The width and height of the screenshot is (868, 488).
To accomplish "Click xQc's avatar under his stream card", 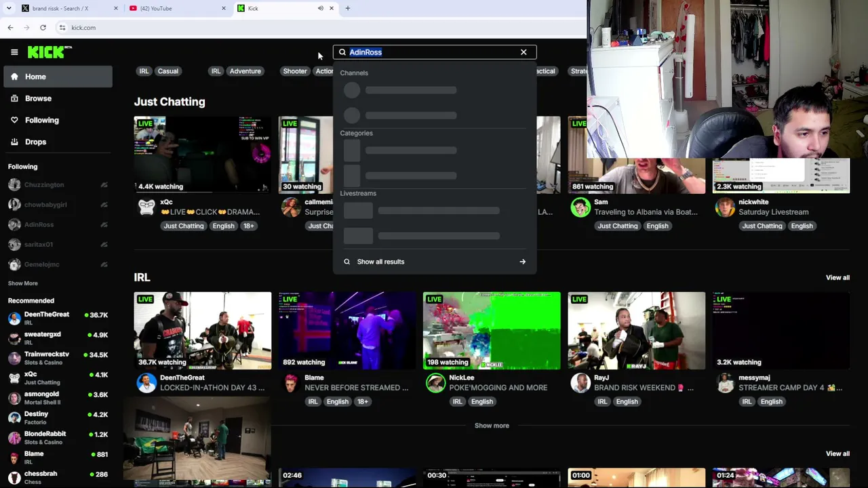I will (146, 207).
